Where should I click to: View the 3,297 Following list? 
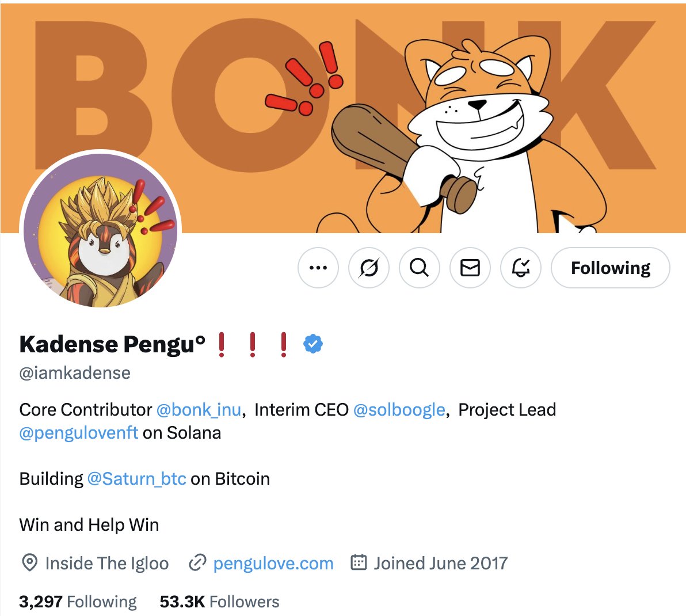[78, 602]
